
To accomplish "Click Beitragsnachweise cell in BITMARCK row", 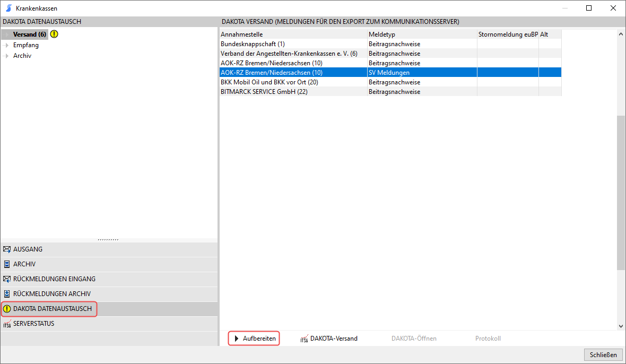I will point(422,92).
